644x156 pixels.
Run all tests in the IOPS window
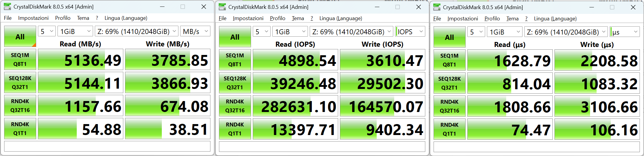point(235,37)
